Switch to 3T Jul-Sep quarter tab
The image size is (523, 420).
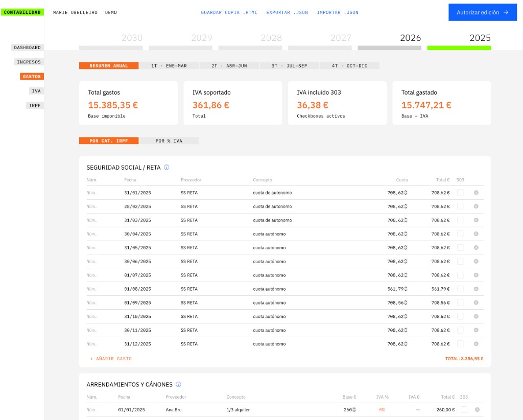(x=289, y=66)
